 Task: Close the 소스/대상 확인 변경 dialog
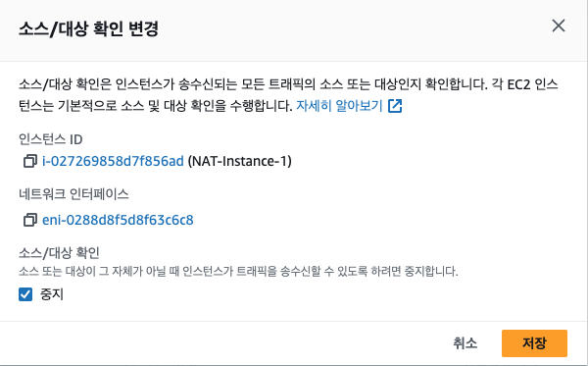(559, 26)
